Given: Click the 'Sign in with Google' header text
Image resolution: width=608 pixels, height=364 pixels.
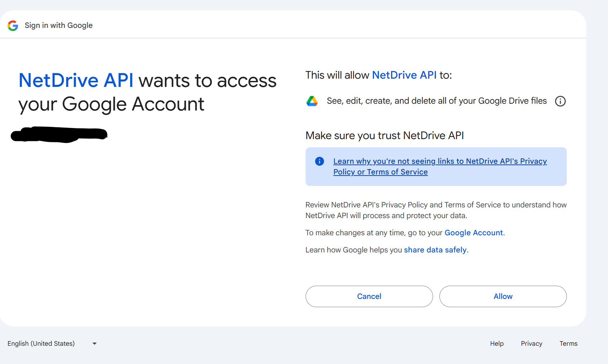Looking at the screenshot, I should (x=59, y=25).
